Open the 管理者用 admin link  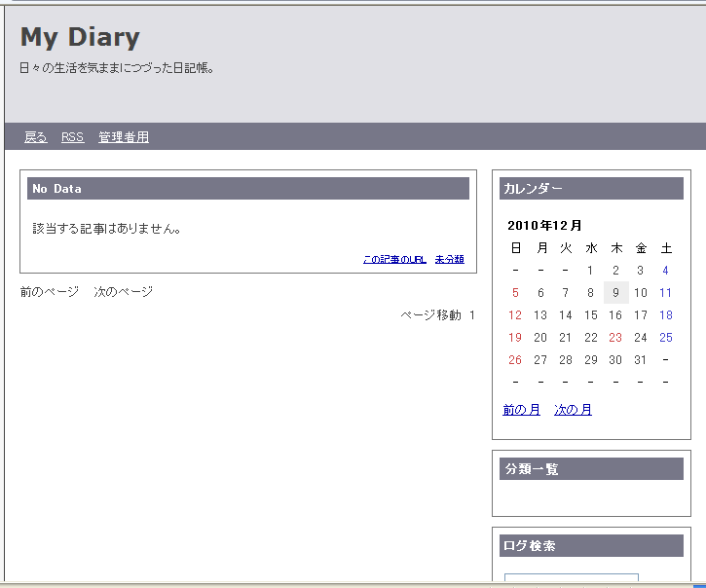pyautogui.click(x=124, y=137)
